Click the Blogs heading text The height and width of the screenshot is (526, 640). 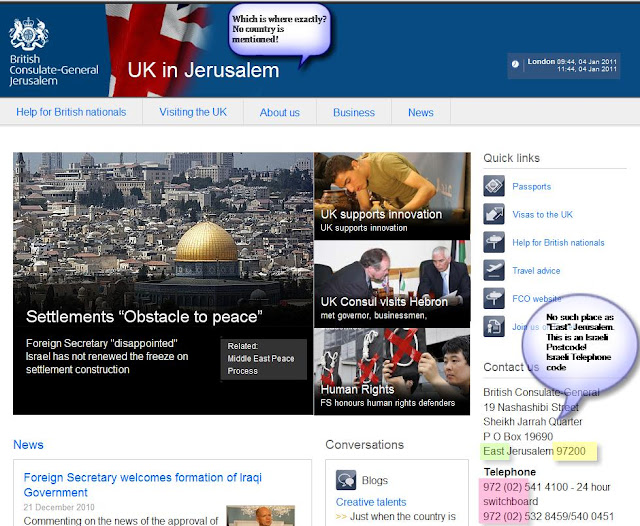coord(375,480)
